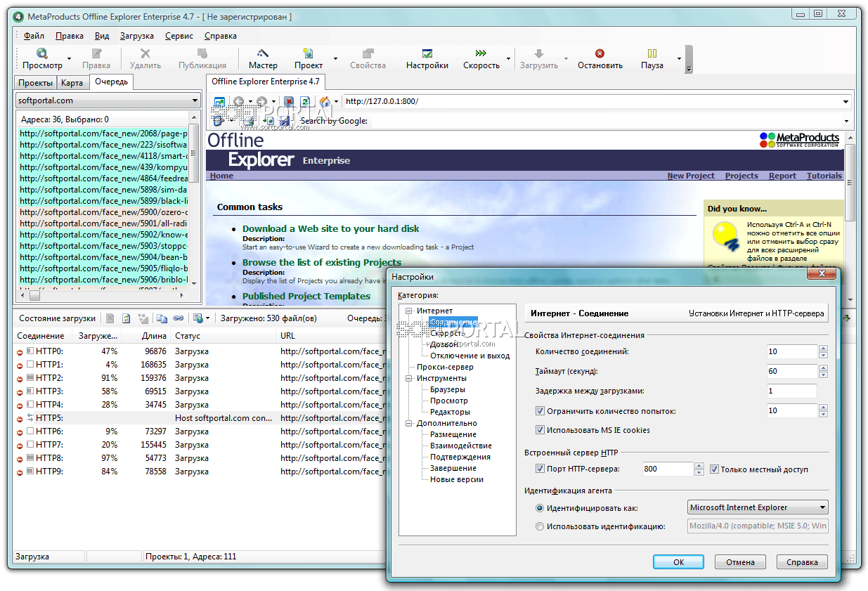The height and width of the screenshot is (591, 868).
Task: Click the red stop icon for HTTP0
Action: pos(20,351)
